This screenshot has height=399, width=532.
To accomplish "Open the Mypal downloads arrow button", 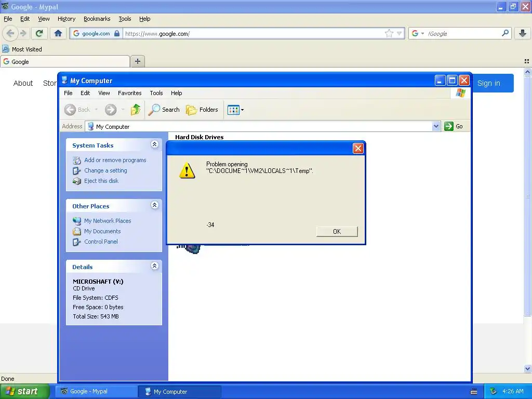I will (523, 33).
